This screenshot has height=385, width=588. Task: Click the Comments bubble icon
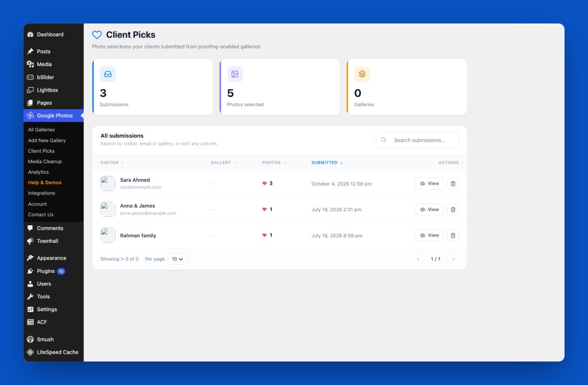[x=30, y=228]
